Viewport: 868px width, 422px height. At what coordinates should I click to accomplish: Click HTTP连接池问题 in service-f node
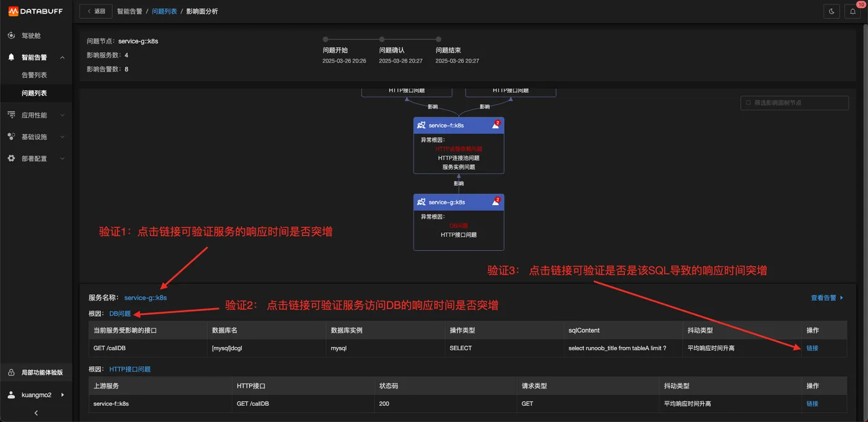click(459, 158)
